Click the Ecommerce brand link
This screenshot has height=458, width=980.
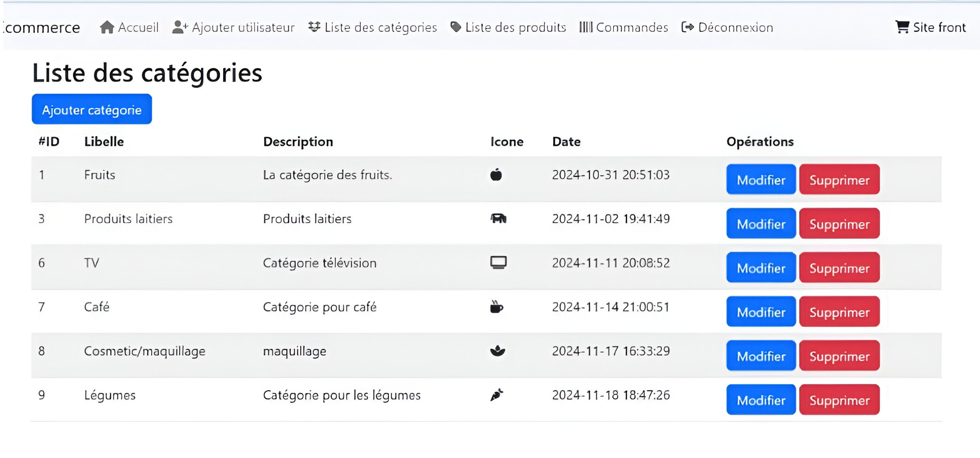click(x=40, y=27)
